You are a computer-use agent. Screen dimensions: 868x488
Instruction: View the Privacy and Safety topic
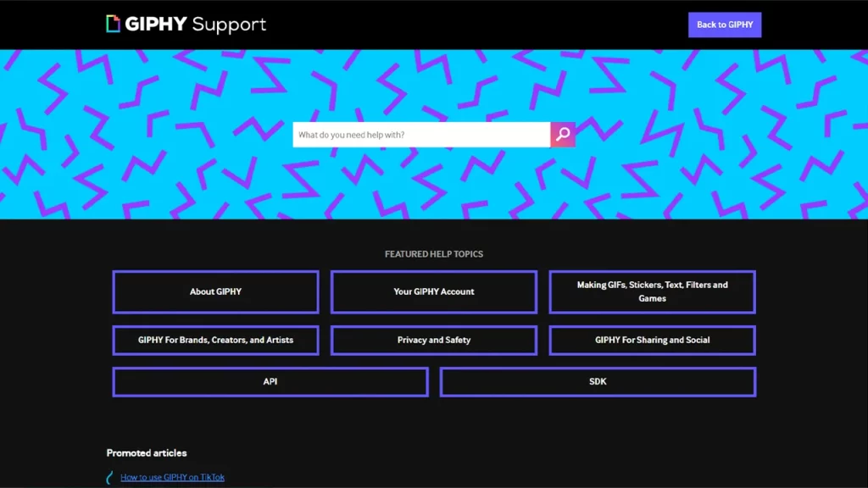[x=433, y=340]
